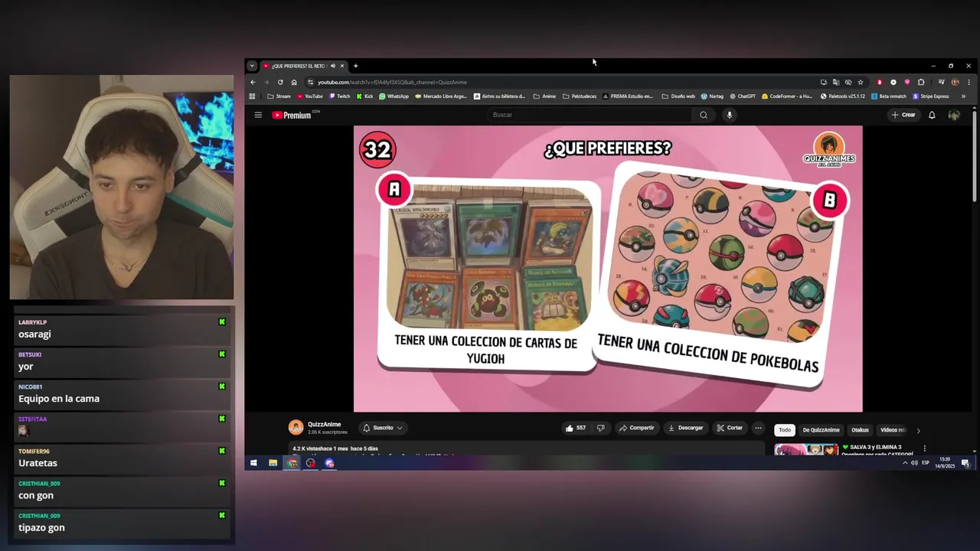Open the QuizzAnime channel avatar

point(296,428)
